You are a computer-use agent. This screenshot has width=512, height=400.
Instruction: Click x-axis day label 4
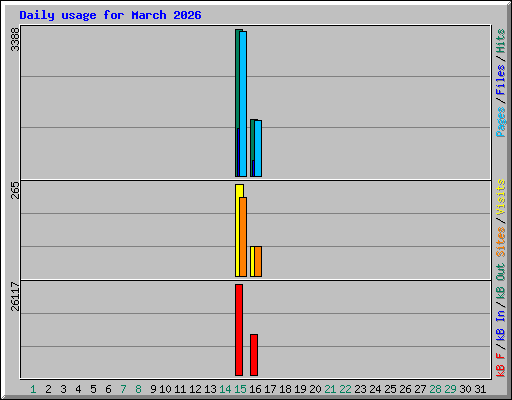[x=78, y=389]
